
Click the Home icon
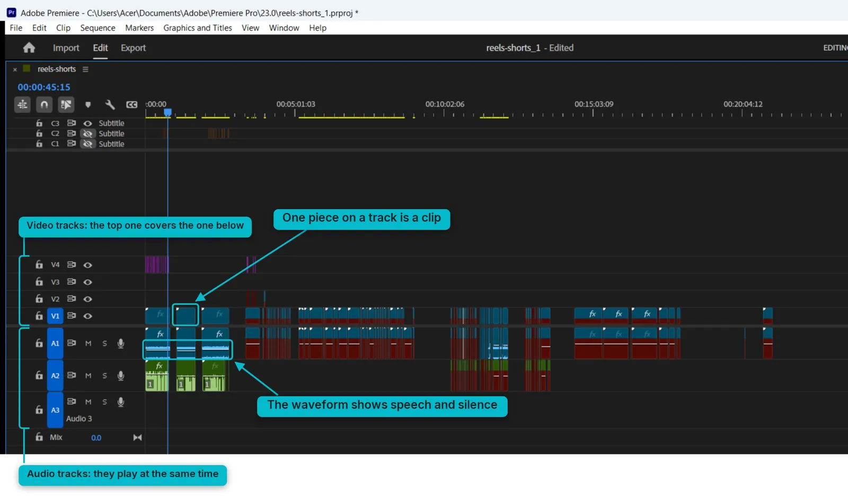29,48
